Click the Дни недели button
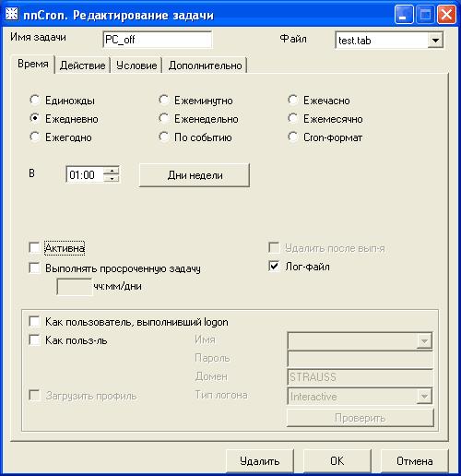Image resolution: width=461 pixels, height=476 pixels. point(195,175)
